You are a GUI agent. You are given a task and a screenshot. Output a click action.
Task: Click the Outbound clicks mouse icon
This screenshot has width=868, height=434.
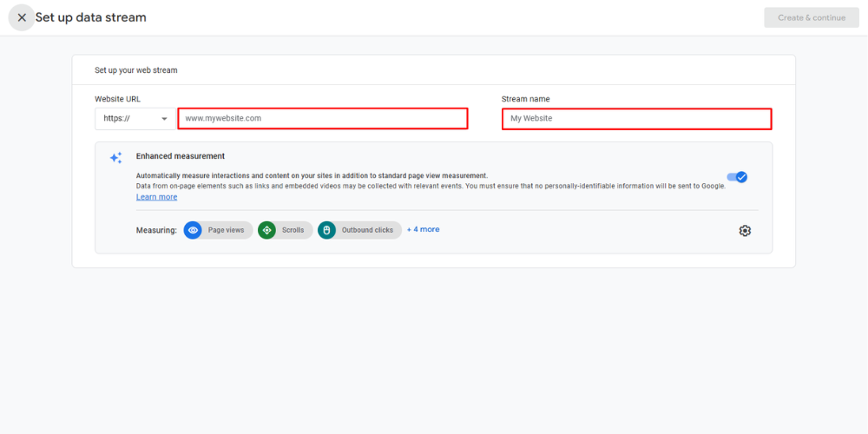(326, 230)
